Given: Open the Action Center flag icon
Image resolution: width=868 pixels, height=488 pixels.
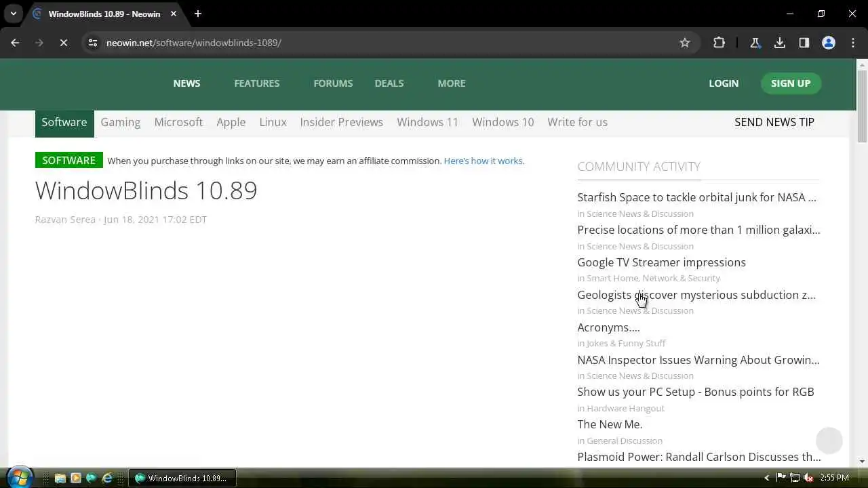Looking at the screenshot, I should pos(781,478).
